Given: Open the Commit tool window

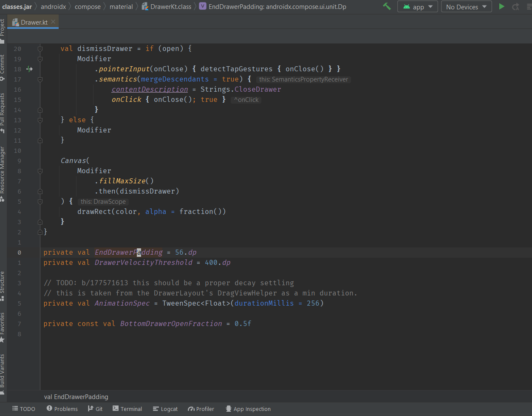Looking at the screenshot, I should pos(3,67).
